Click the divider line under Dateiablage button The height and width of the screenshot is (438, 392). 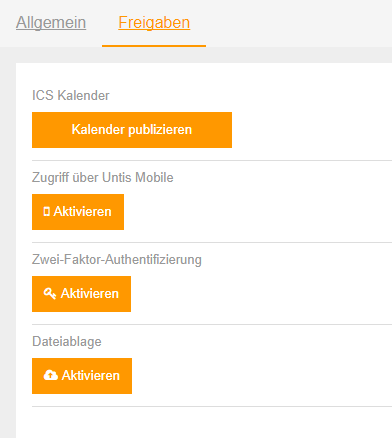click(x=212, y=406)
